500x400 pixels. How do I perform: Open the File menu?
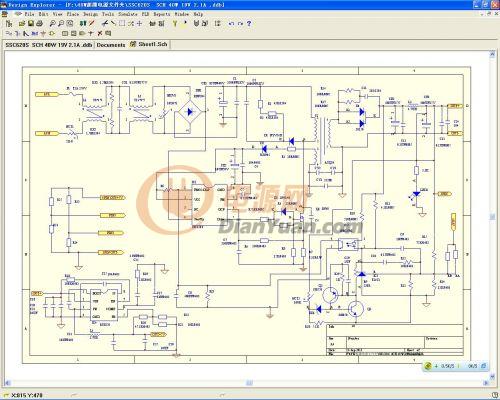pos(29,14)
